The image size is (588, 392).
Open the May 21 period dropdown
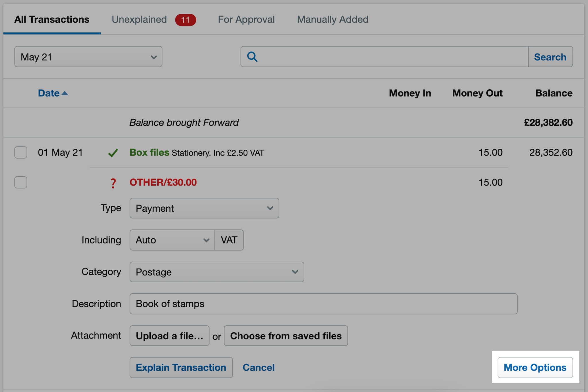click(x=88, y=57)
